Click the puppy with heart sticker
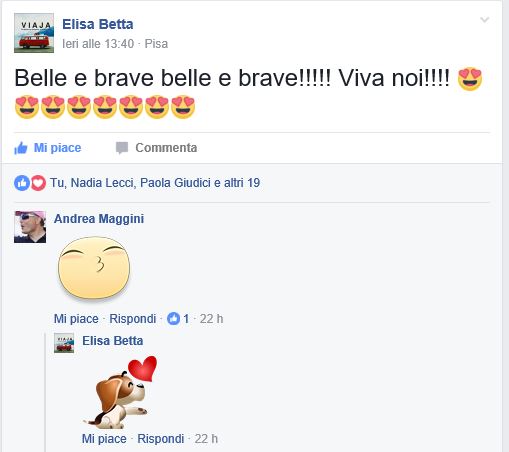Screen dimensions: 509x452 (120, 392)
